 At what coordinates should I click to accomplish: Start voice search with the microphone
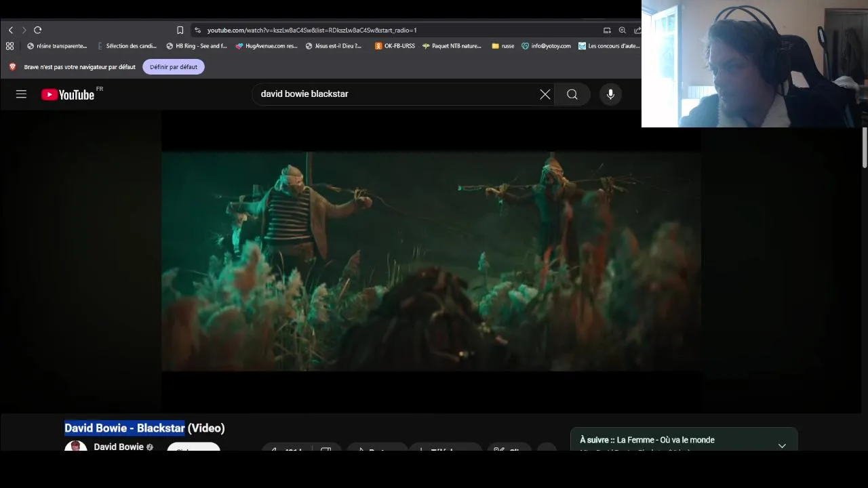610,94
